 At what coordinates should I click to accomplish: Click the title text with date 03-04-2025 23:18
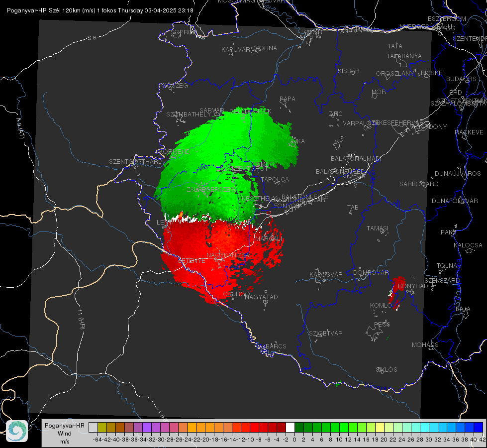100,10
